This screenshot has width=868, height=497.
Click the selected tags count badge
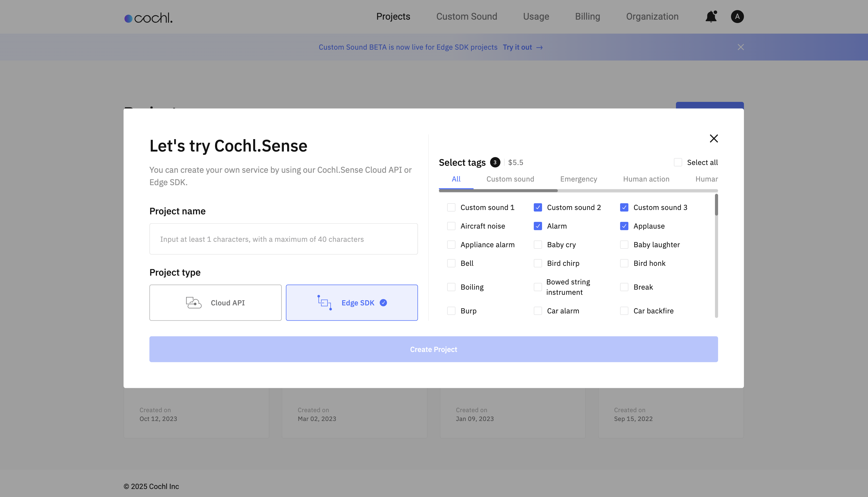(495, 162)
